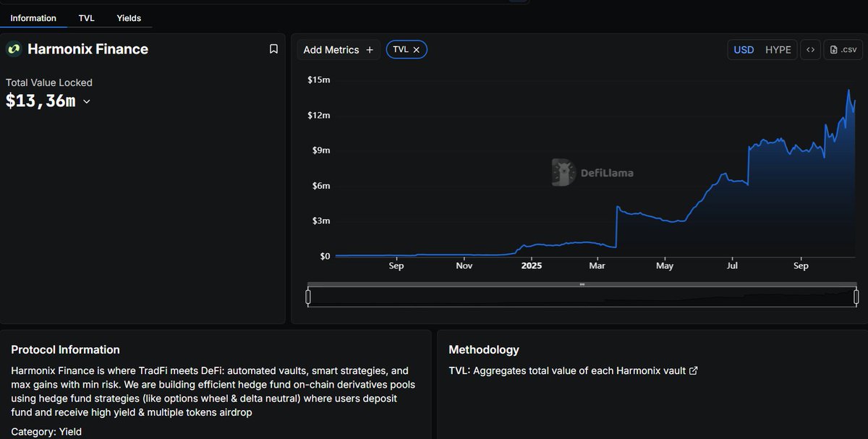The width and height of the screenshot is (868, 439).
Task: Switch to the Yields tab
Action: point(129,18)
